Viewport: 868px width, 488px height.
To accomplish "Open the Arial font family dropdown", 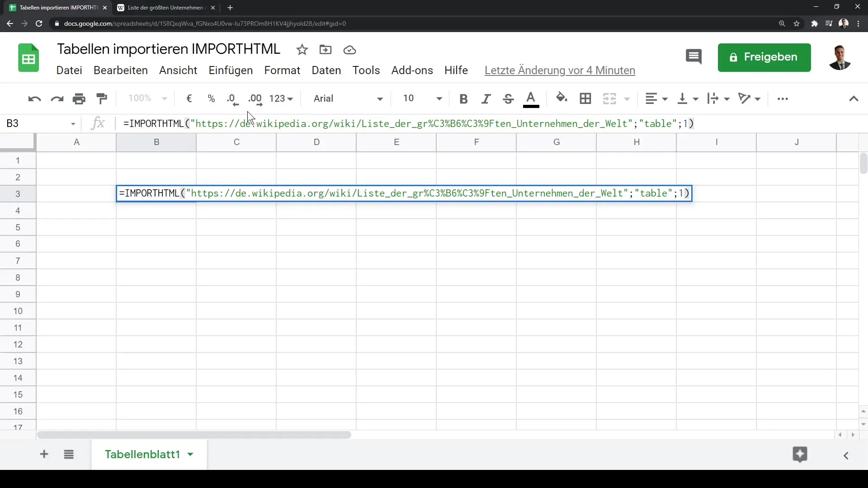I will [x=348, y=99].
